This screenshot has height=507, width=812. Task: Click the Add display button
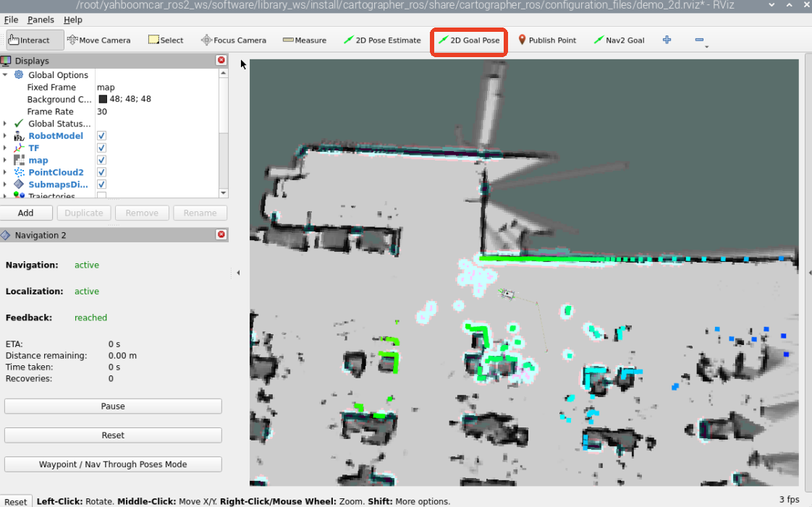26,213
